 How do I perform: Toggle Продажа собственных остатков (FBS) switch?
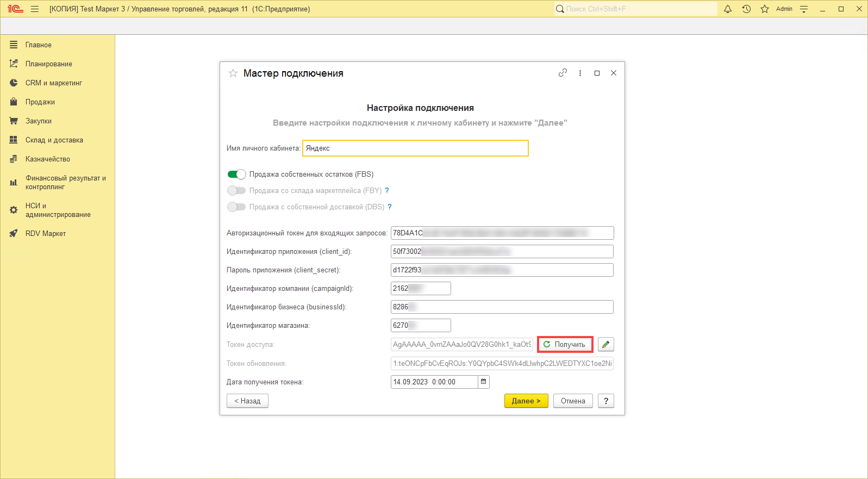(x=236, y=175)
